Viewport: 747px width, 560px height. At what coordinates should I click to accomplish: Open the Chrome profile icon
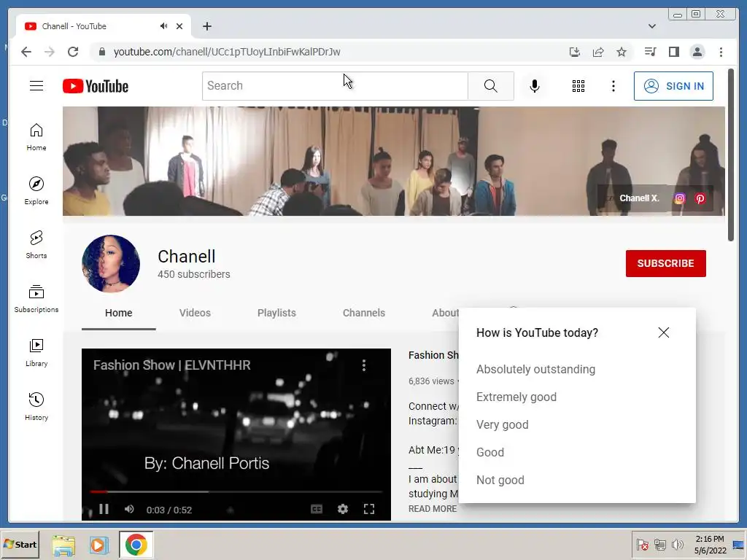697,52
